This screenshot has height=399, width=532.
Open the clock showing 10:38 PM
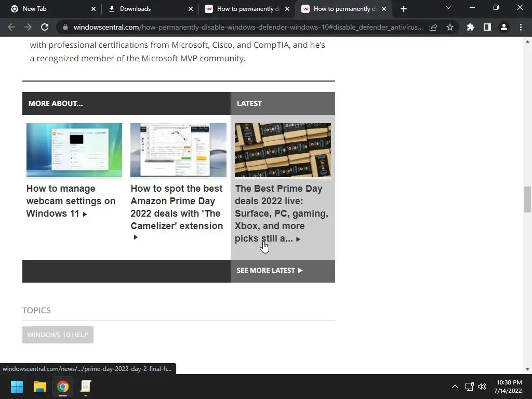508,387
